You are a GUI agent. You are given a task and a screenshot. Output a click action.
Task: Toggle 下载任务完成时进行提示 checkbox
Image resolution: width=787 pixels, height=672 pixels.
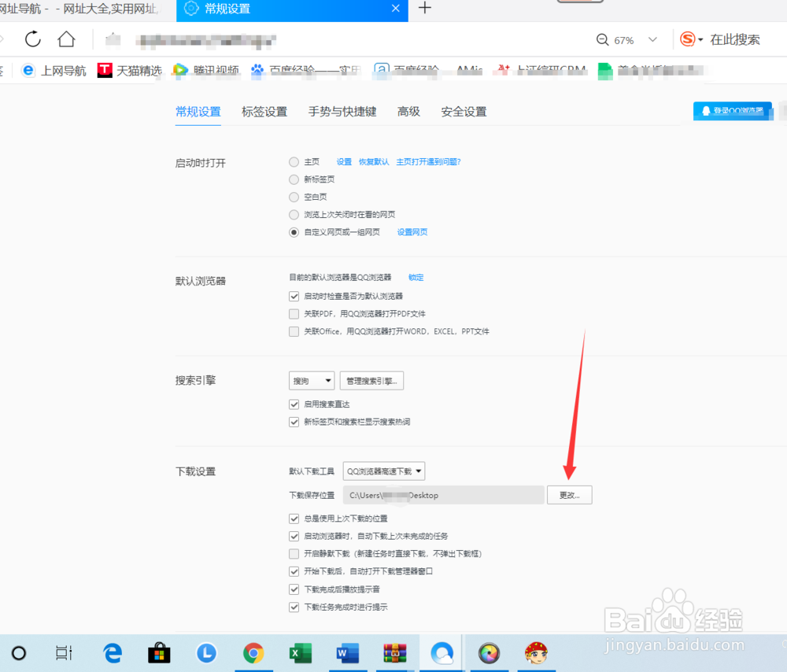click(294, 607)
